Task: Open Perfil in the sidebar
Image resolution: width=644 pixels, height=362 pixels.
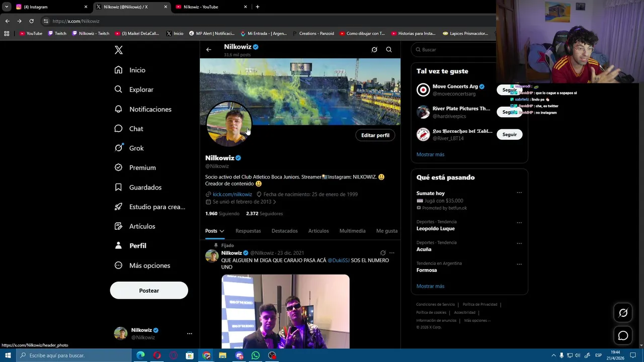Action: click(x=130, y=246)
